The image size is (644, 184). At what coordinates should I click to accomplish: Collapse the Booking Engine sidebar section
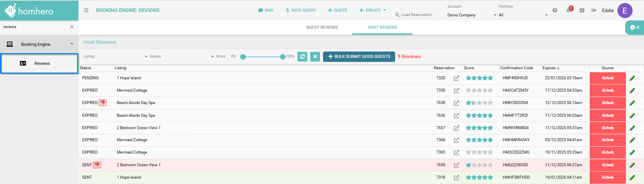72,44
